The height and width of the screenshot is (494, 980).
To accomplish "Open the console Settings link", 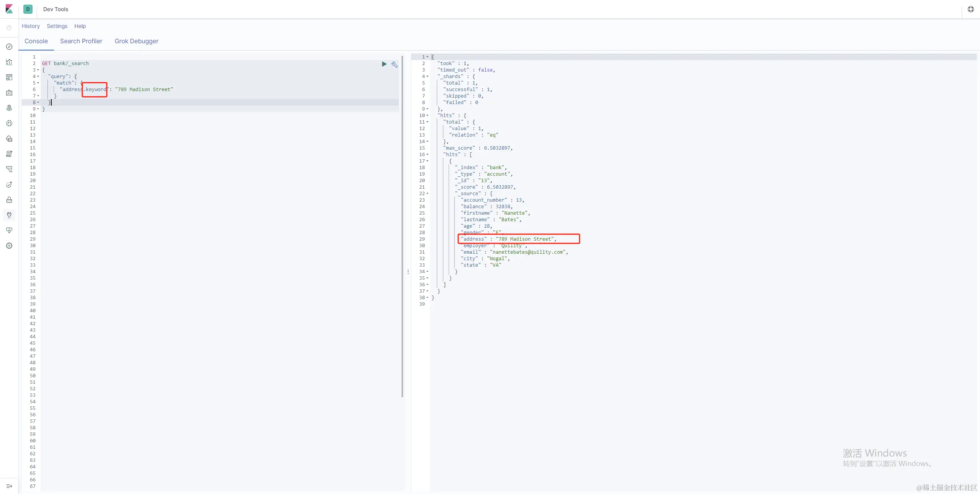I will [57, 26].
